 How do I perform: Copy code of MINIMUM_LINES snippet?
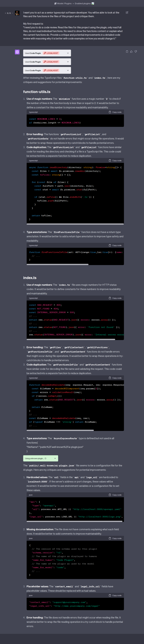tap(115, 112)
